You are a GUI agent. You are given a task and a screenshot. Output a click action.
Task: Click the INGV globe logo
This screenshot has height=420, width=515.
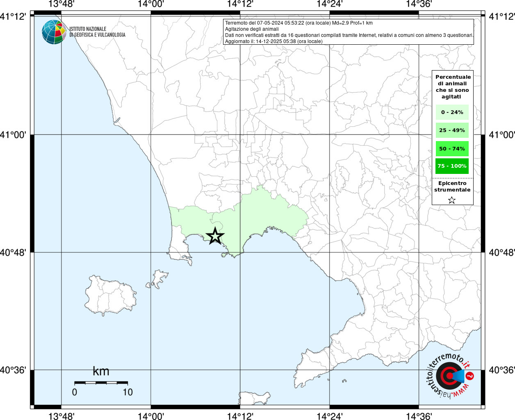coord(54,32)
